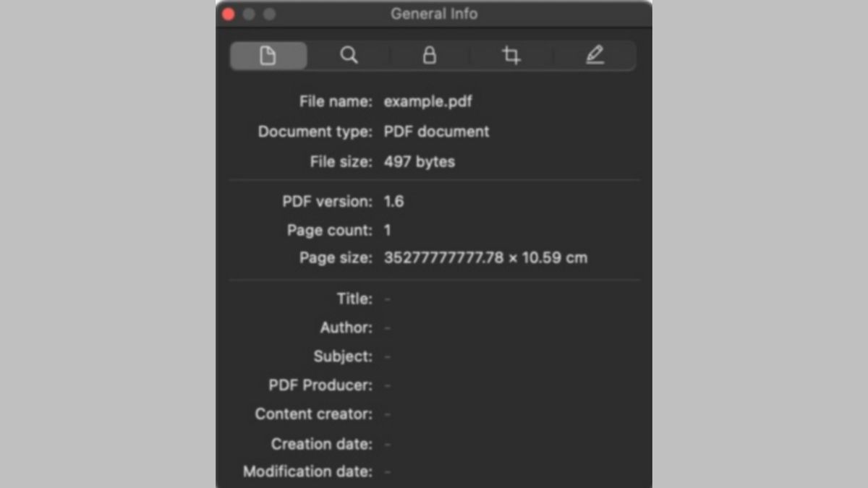Viewport: 868px width, 488px height.
Task: Click the Subject field value
Action: 387,356
